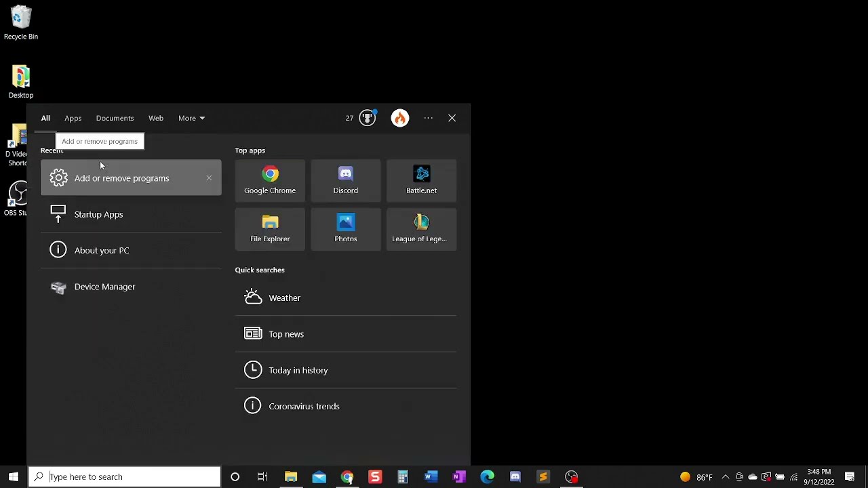Open File Explorer tile in Top apps
The height and width of the screenshot is (488, 868).
pyautogui.click(x=270, y=228)
